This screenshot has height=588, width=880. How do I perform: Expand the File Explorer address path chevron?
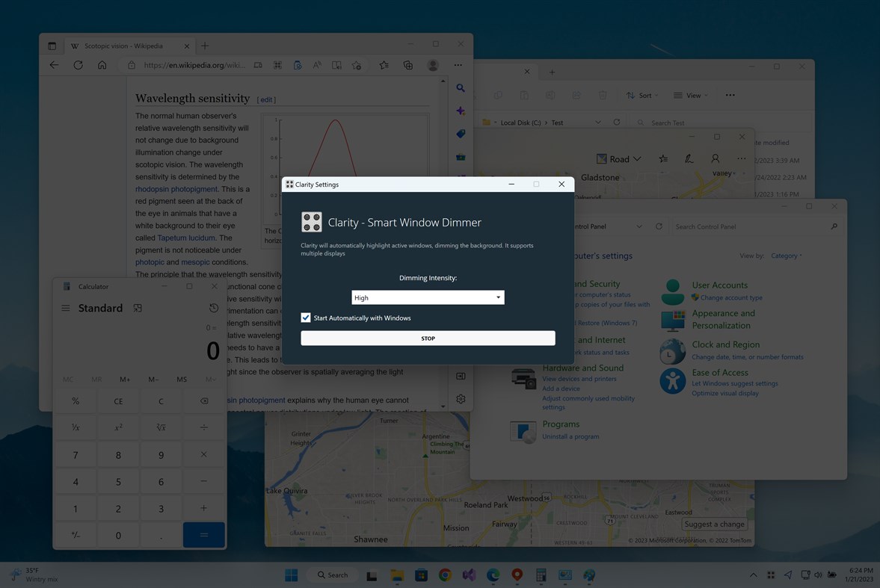(597, 123)
